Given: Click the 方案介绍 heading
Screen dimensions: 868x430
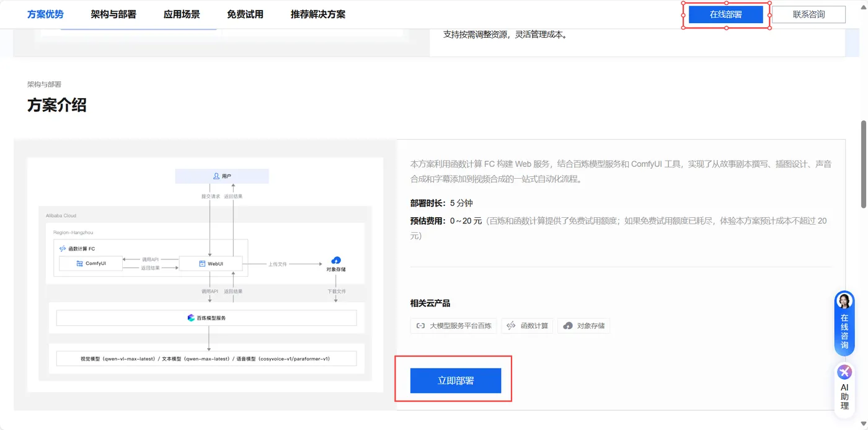Looking at the screenshot, I should (x=57, y=105).
